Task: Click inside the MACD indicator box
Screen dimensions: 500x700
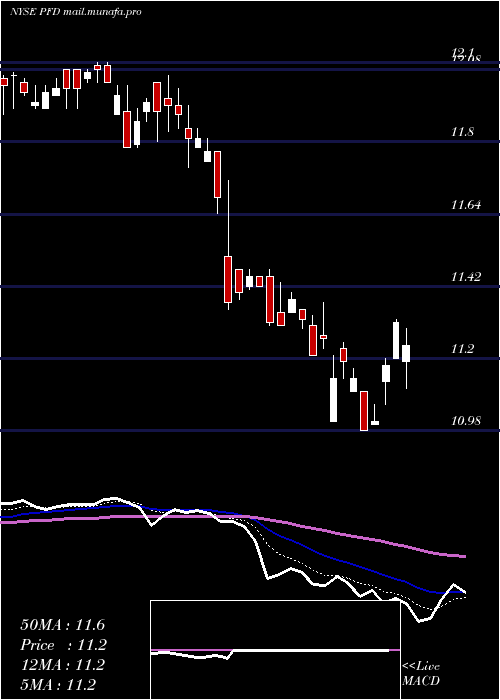Action: click(x=275, y=650)
